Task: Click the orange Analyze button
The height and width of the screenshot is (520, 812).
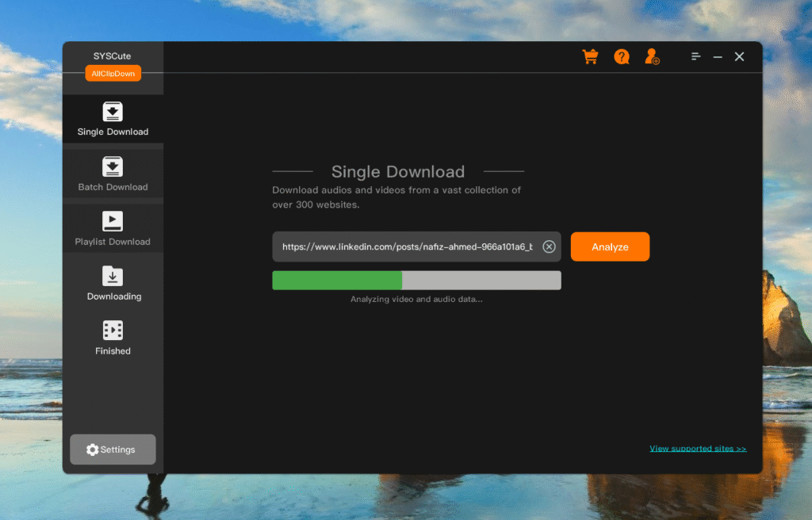Action: [610, 247]
